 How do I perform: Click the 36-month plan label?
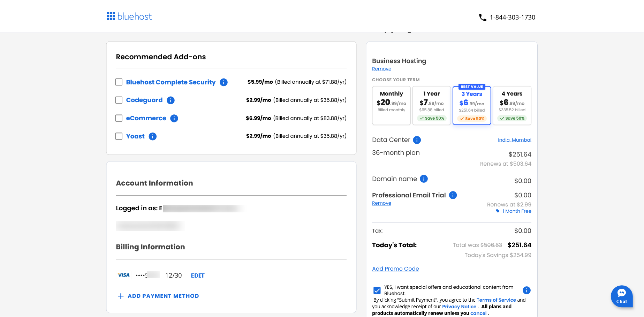point(396,153)
